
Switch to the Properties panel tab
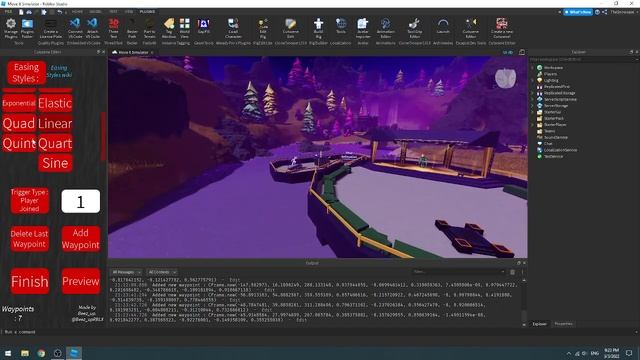pyautogui.click(x=563, y=324)
